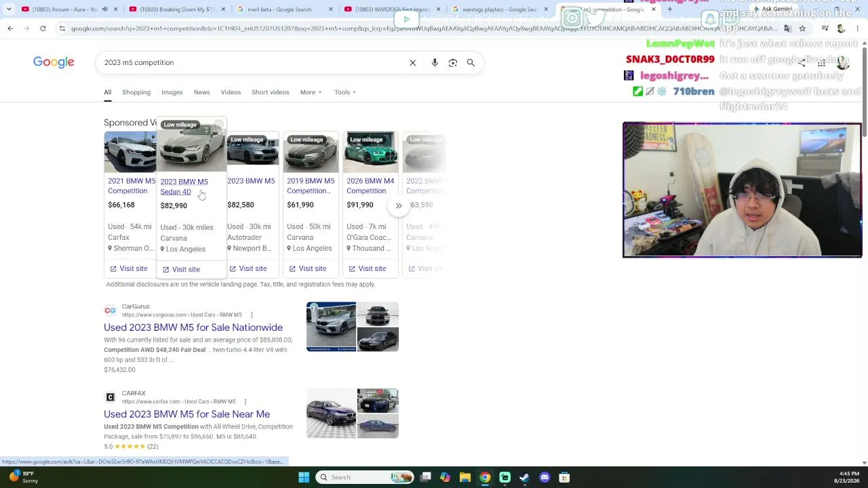Screen dimensions: 868x488
Task: Expand the More search filters dropdown
Action: tap(311, 92)
